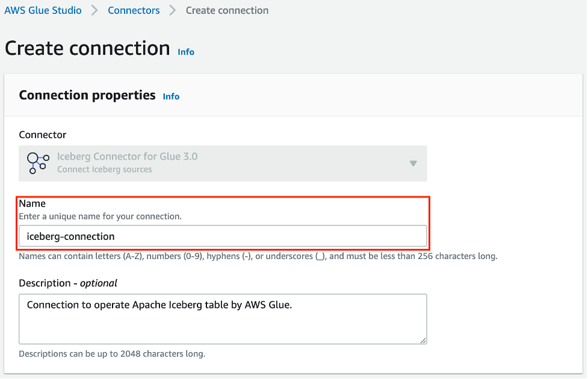Open the Iceberg Connector for Glue 3.0 selector
Screen dimensions: 588x379
point(223,163)
